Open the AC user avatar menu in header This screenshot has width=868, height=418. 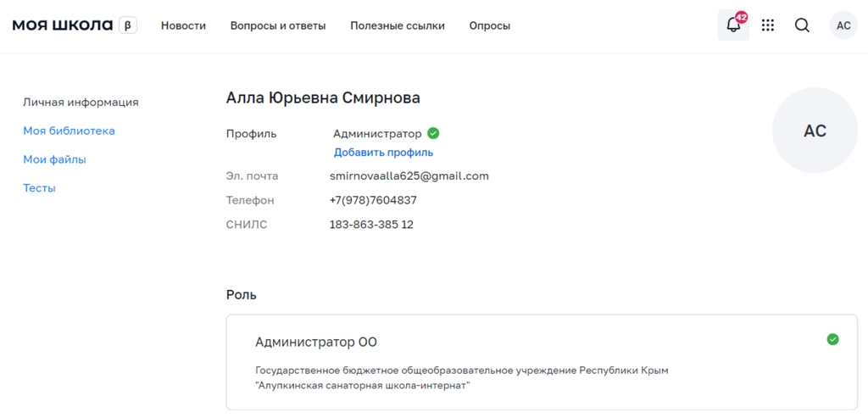(x=843, y=25)
